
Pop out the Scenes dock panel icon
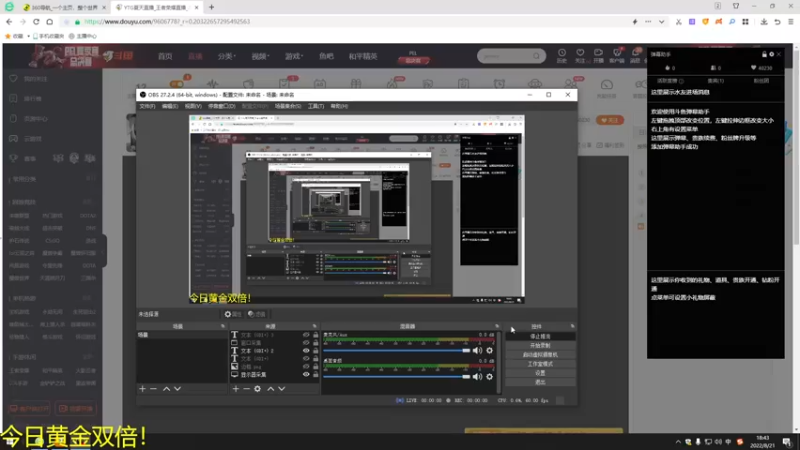[222, 326]
